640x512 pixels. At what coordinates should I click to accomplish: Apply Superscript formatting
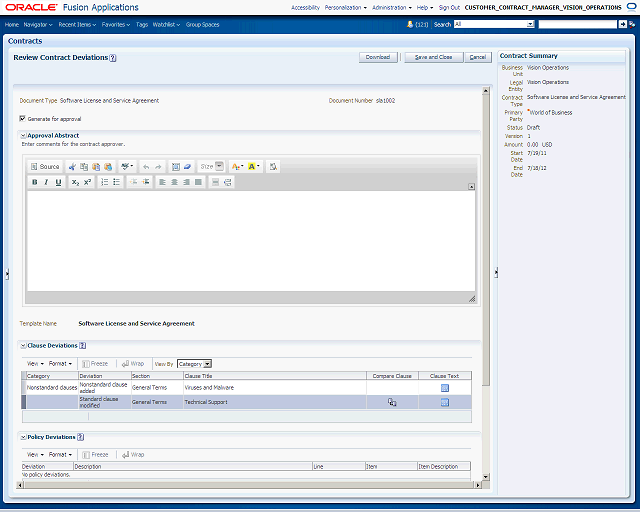87,182
